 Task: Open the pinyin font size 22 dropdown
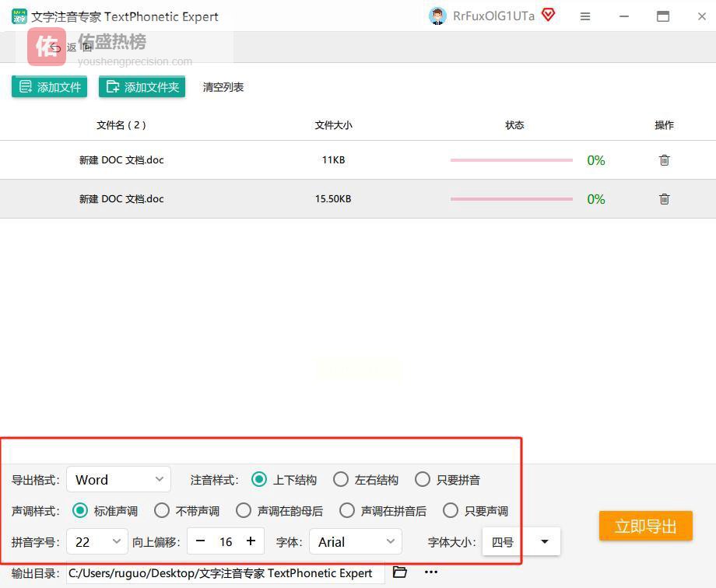pos(98,542)
